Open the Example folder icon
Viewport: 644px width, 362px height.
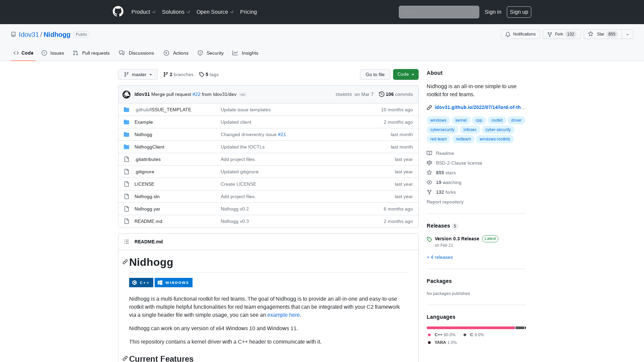click(126, 122)
